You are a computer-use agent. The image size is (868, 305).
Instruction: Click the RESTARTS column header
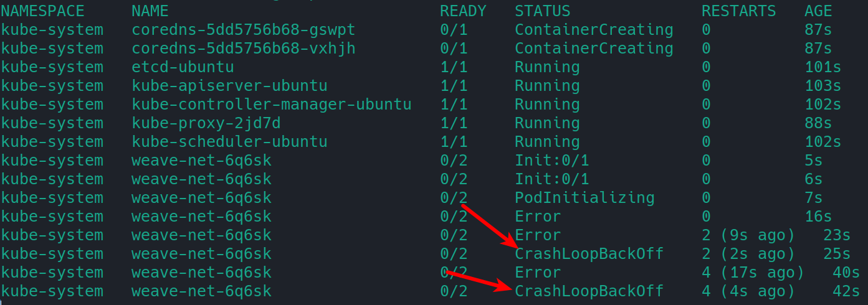point(738,11)
